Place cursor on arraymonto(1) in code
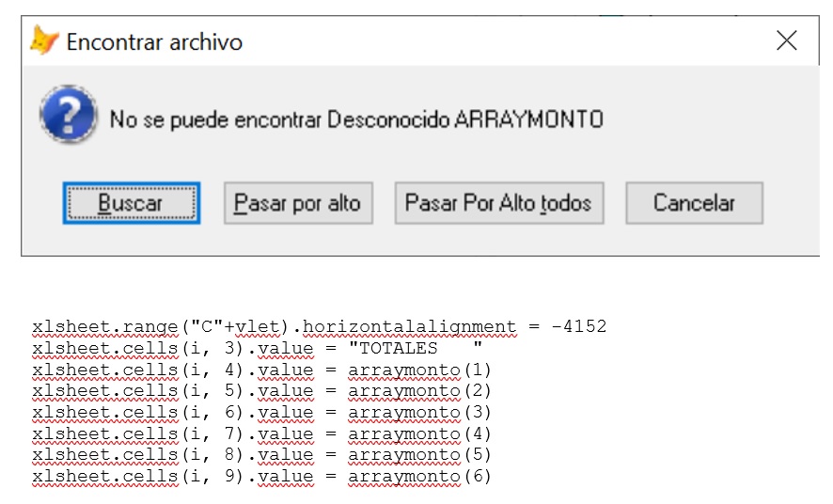The height and width of the screenshot is (504, 833). [x=419, y=370]
